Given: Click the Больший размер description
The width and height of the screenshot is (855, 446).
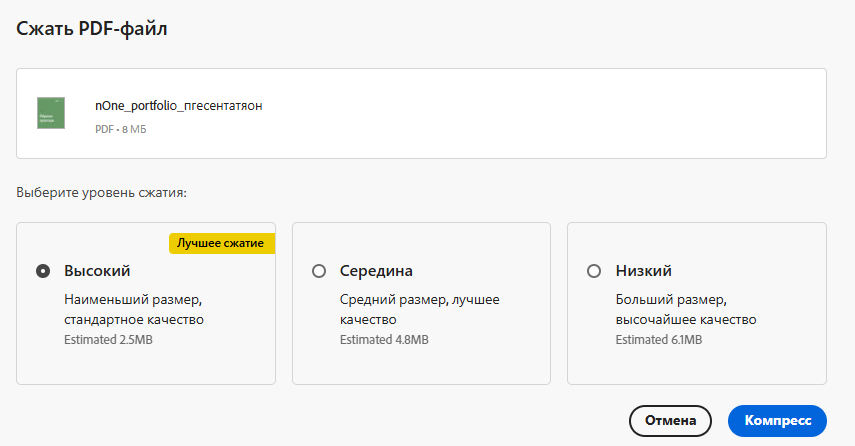Looking at the screenshot, I should click(x=685, y=309).
